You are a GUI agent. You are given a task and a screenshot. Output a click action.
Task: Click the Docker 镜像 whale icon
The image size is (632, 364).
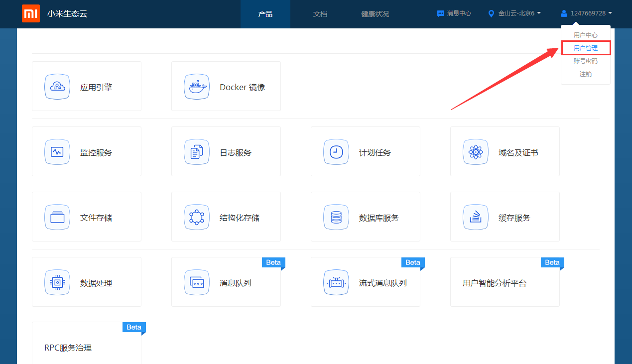[x=197, y=87]
